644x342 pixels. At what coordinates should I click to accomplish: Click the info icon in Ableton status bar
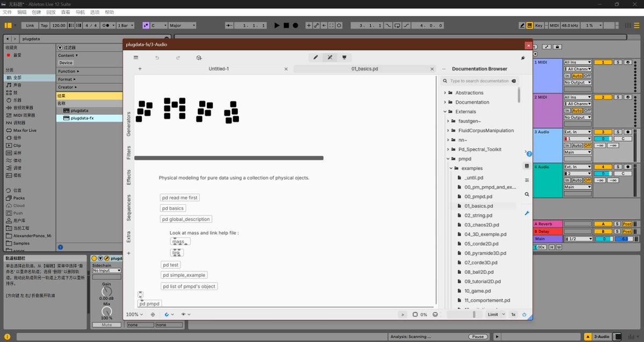click(8, 337)
